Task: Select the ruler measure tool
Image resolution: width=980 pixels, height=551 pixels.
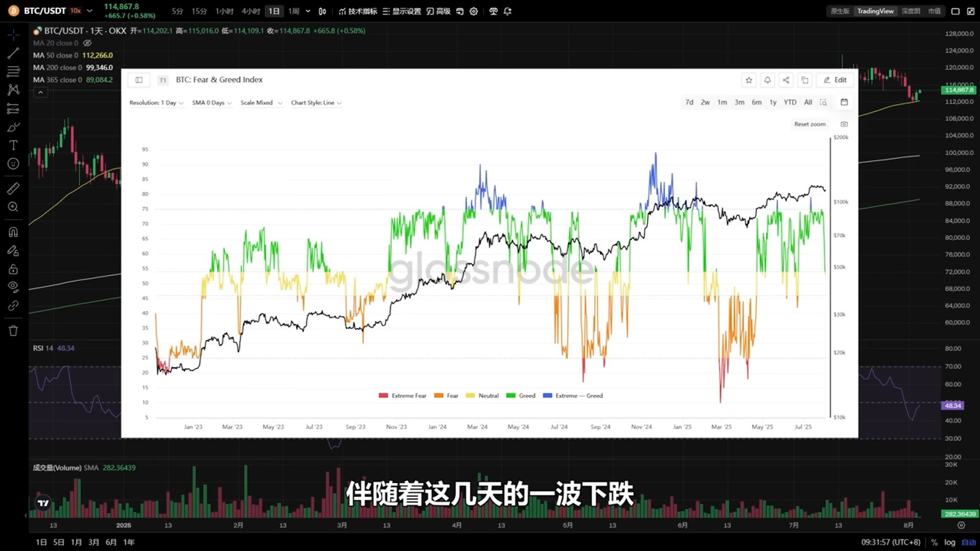Action: pos(13,189)
